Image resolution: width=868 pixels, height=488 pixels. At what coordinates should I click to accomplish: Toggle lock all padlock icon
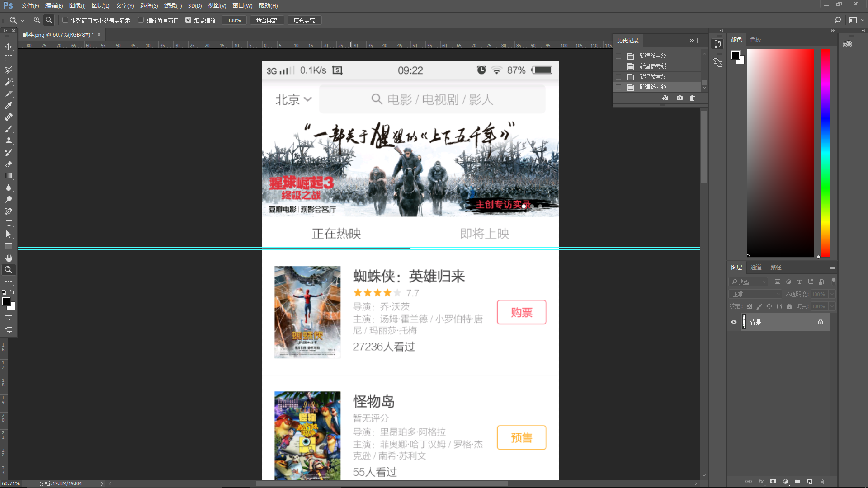tap(789, 306)
